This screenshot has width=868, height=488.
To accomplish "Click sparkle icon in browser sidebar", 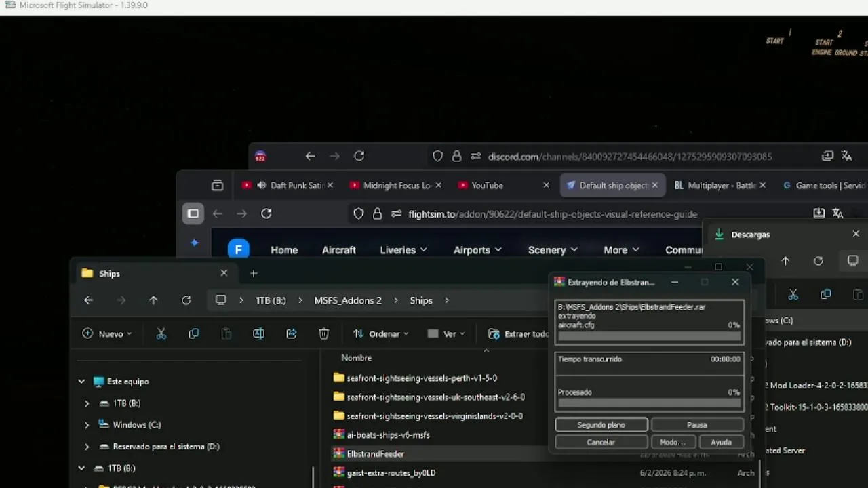I will point(194,243).
